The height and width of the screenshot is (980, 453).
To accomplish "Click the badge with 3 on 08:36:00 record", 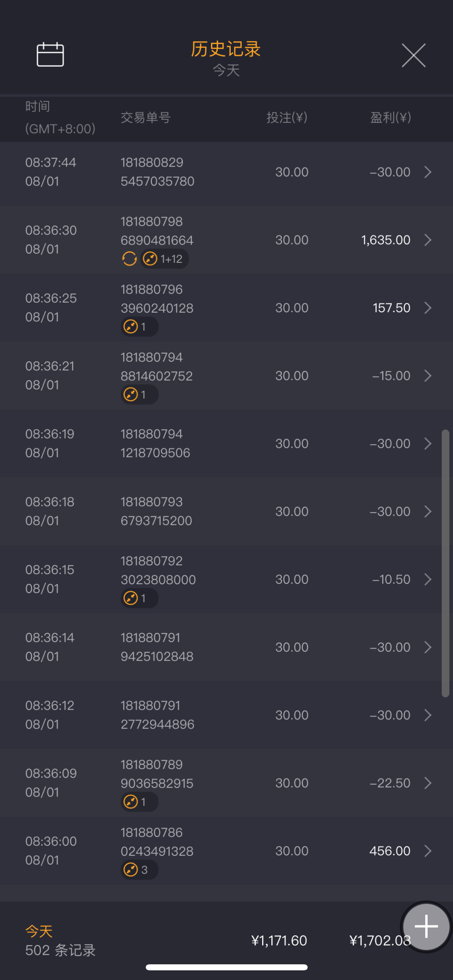I will tap(139, 870).
